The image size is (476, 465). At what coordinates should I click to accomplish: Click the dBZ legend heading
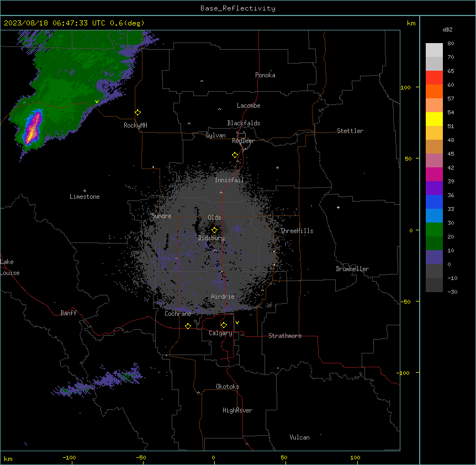coord(447,29)
